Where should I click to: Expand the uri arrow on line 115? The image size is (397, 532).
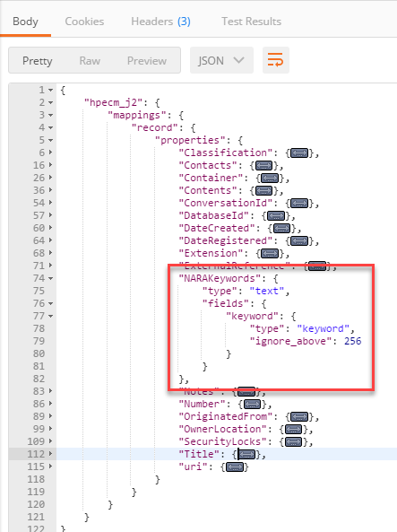pos(50,467)
